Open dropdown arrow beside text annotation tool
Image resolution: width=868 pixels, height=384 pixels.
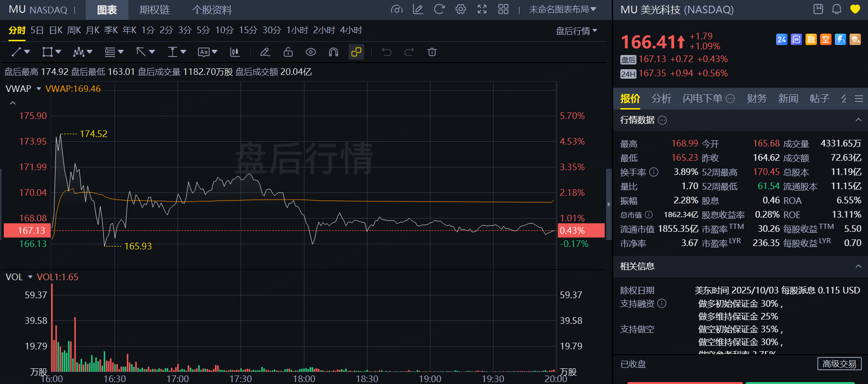215,52
